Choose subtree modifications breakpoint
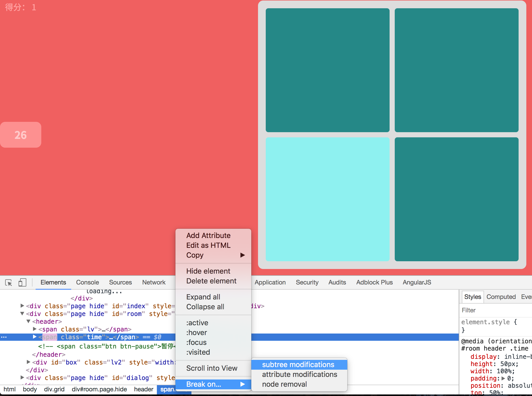The height and width of the screenshot is (396, 532). click(298, 365)
